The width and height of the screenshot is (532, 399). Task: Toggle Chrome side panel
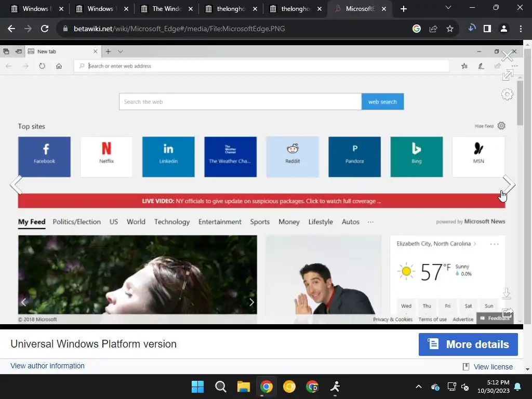487,29
